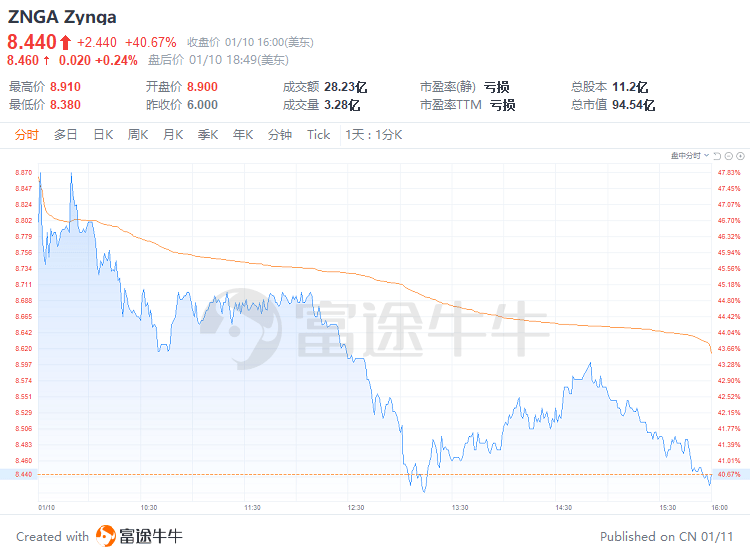This screenshot has height=557, width=750.
Task: Click the zoom-in circle icon
Action: click(740, 156)
